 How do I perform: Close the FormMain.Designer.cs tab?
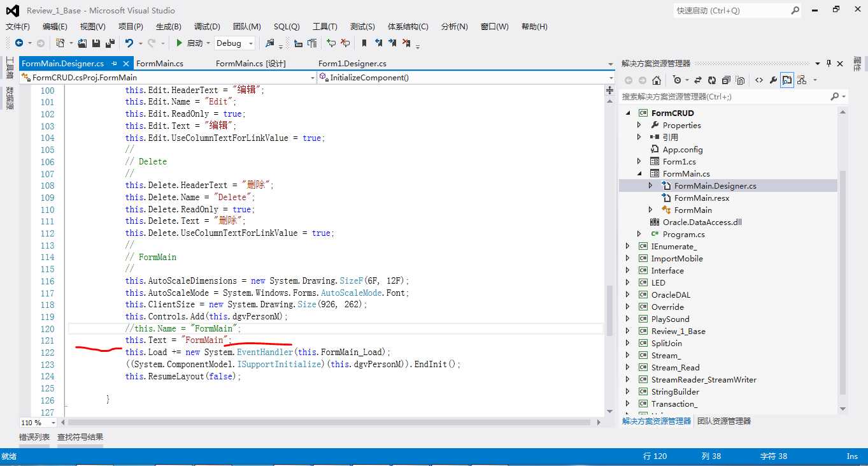tap(126, 63)
